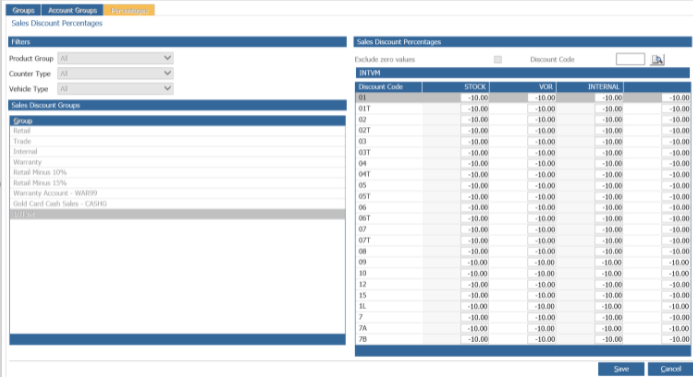Sort by the Group column header
Viewport: 693px width, 381px height.
pyautogui.click(x=177, y=121)
